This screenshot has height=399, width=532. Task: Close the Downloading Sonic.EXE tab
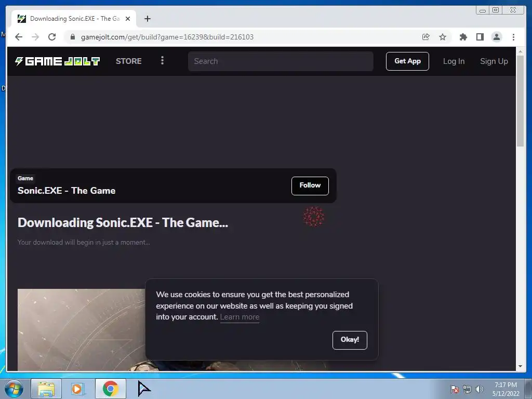pyautogui.click(x=128, y=19)
